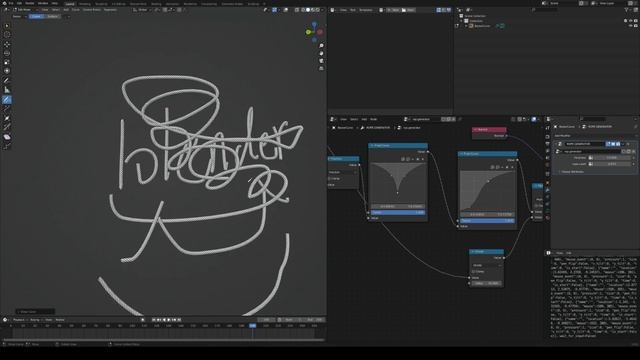
Task: Click the timeline play button
Action: 169,320
